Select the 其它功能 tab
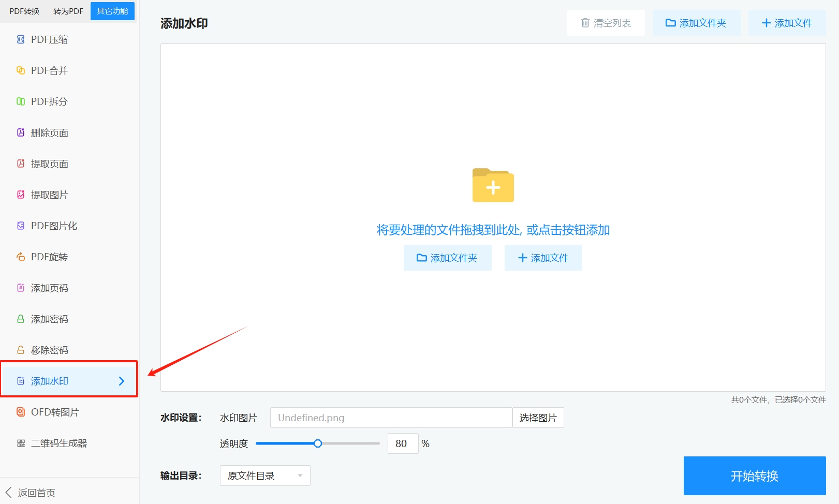Viewport: 839px width, 504px height. 112,11
